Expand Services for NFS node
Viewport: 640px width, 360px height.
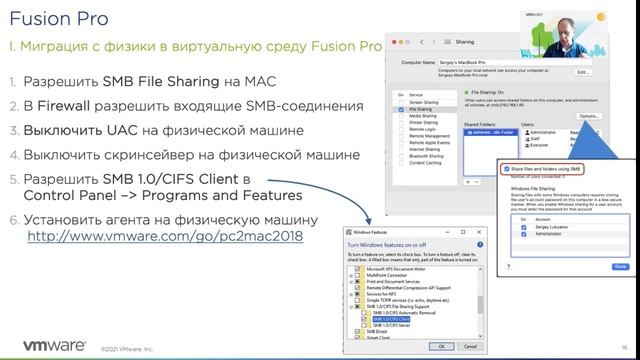351,294
